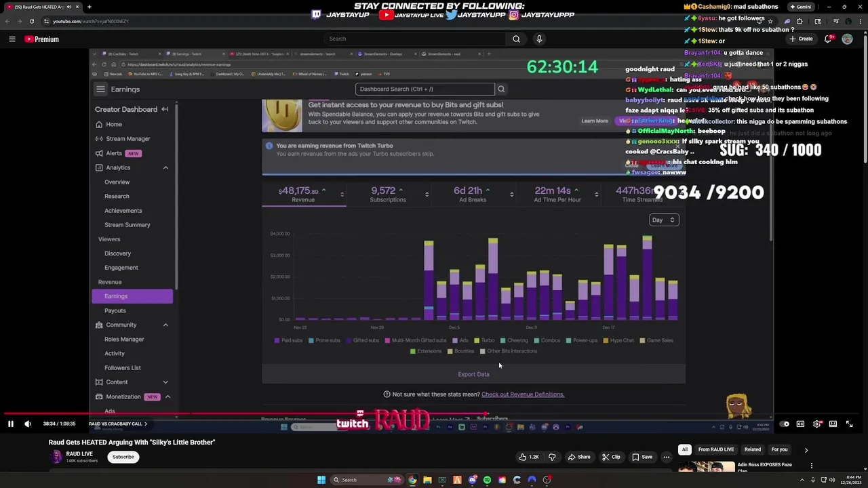This screenshot has height=488, width=868.
Task: Click the YouTube search magnifier button
Action: click(516, 39)
